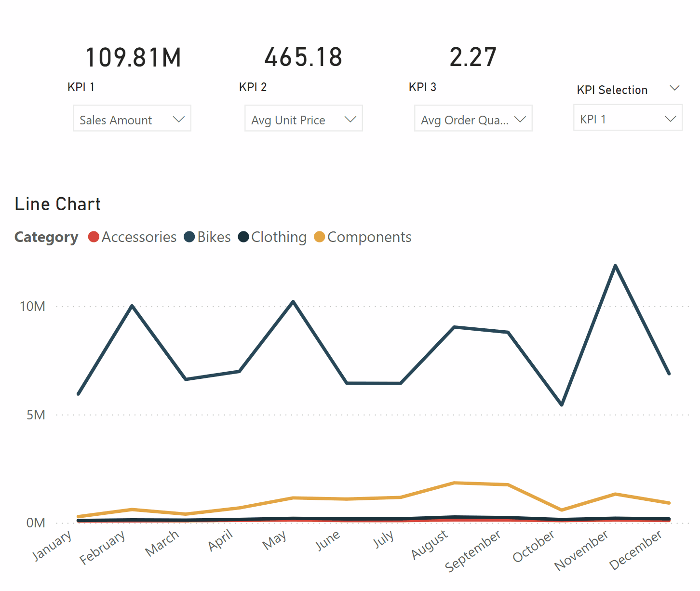This screenshot has height=591, width=700.
Task: Click the blue Bikes legend dot
Action: [x=188, y=237]
